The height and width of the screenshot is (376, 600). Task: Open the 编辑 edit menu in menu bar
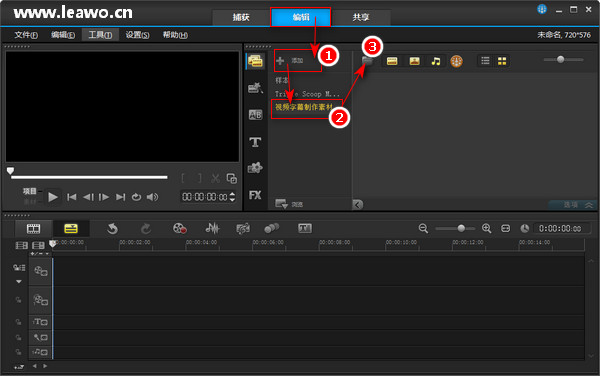tap(63, 35)
